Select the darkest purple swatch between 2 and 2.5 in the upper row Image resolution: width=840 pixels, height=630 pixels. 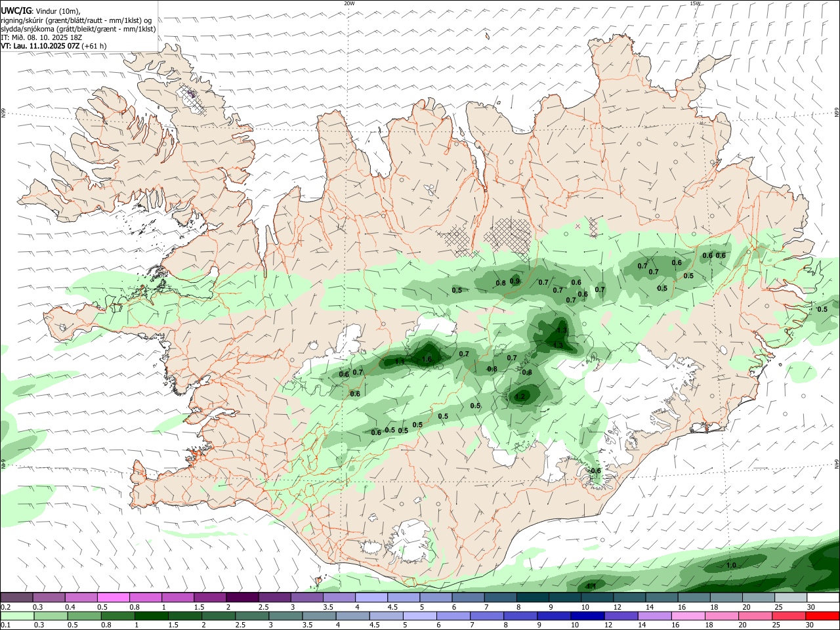pyautogui.click(x=242, y=598)
